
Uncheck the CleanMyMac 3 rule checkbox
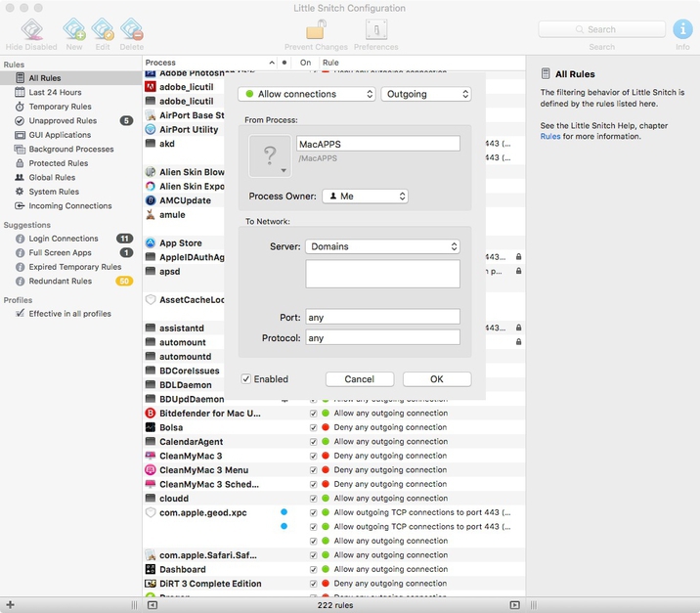pos(314,456)
